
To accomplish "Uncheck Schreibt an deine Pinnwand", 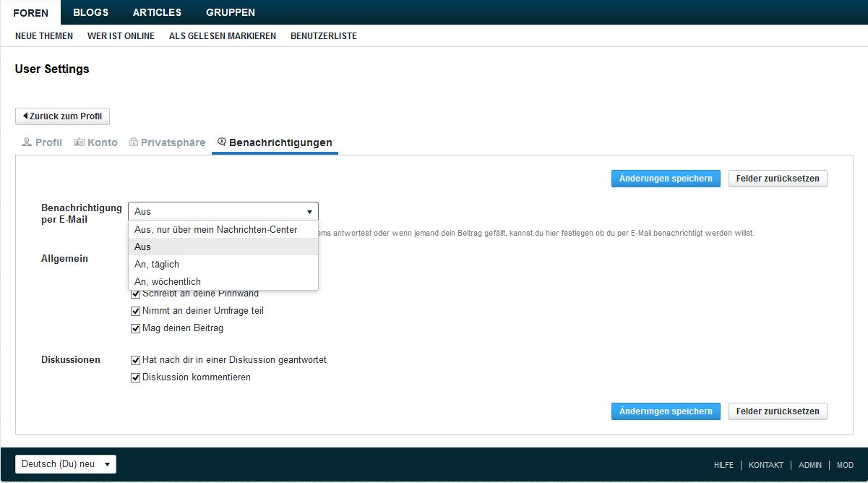I will point(135,294).
